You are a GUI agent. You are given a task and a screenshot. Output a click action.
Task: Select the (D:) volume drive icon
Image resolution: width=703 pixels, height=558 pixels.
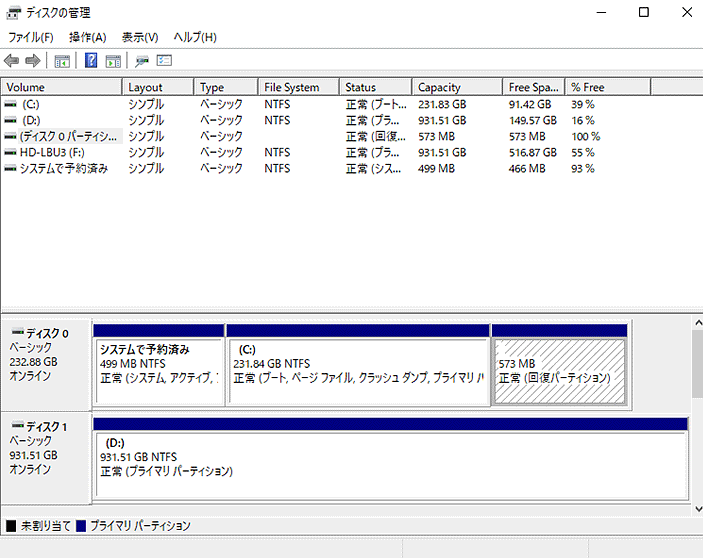click(x=10, y=120)
